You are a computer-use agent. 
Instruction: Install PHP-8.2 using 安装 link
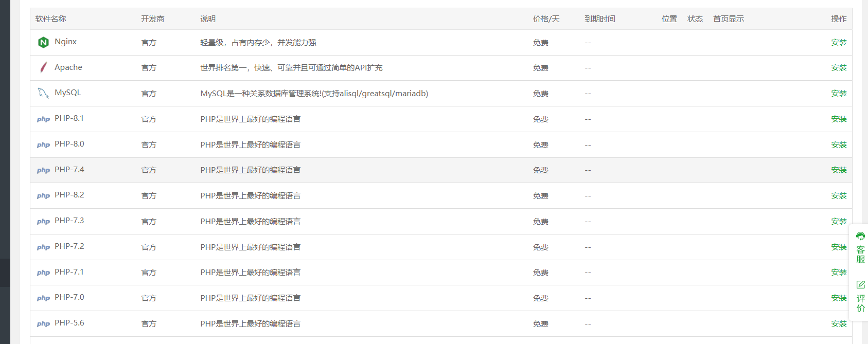point(839,196)
